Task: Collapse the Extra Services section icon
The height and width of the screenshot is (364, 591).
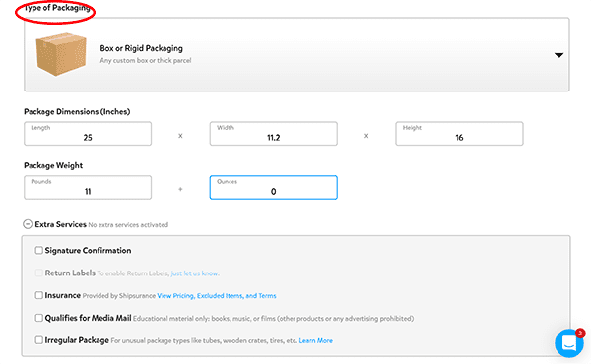Action: pyautogui.click(x=28, y=224)
